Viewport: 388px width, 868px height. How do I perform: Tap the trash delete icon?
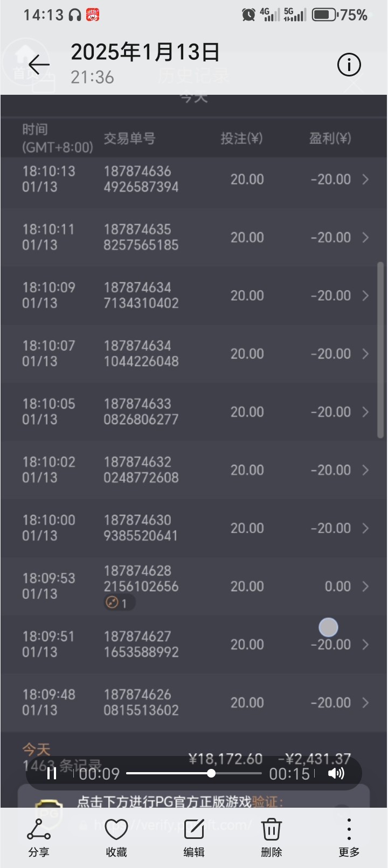tap(271, 837)
